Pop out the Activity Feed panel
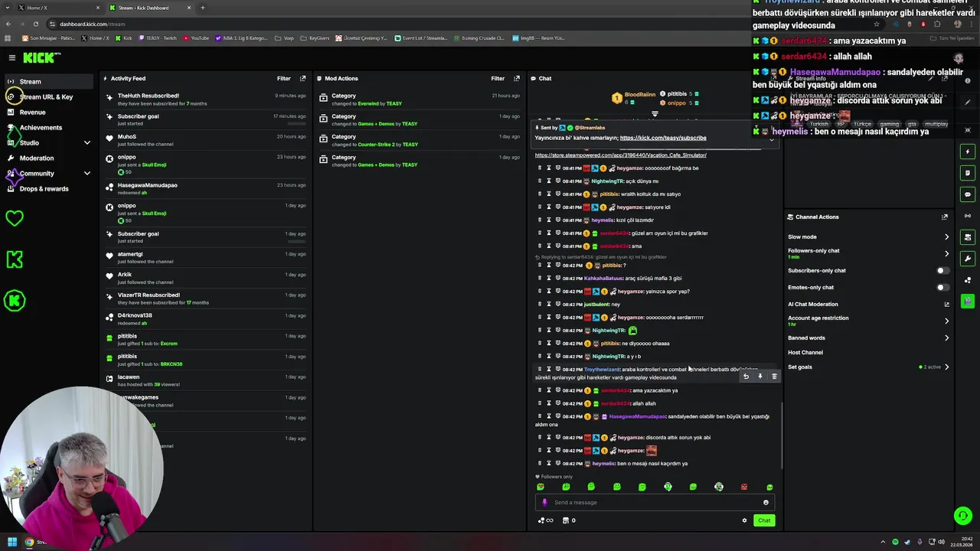Viewport: 980px width, 551px height. coord(303,78)
